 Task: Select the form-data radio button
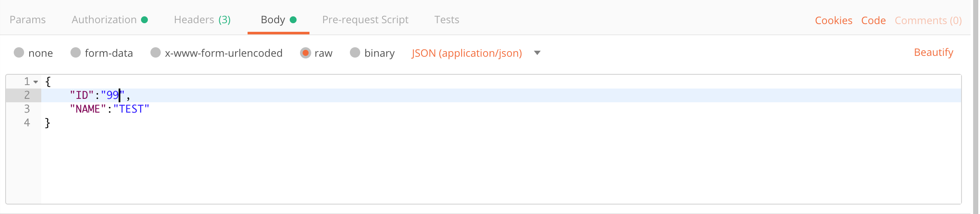[x=76, y=52]
